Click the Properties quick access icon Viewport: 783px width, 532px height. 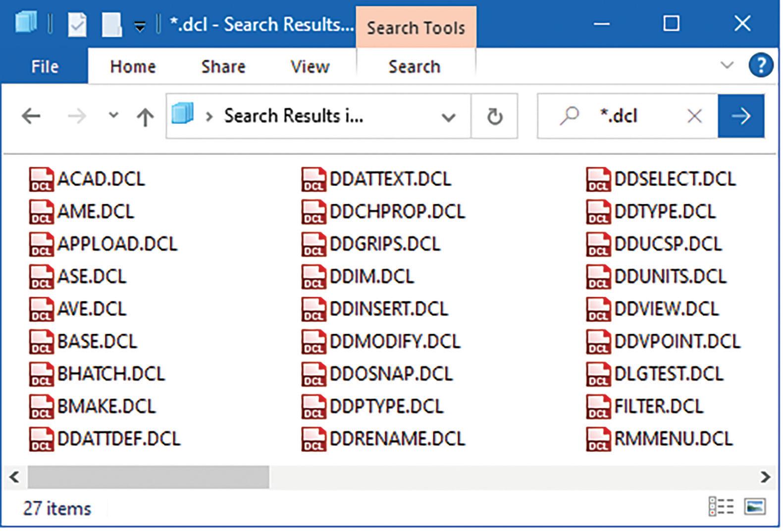click(x=77, y=24)
